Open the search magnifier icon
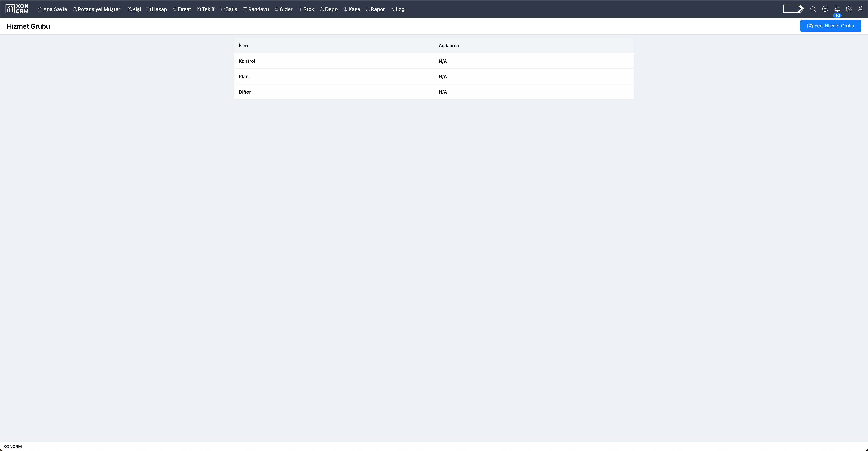The image size is (868, 451). pyautogui.click(x=813, y=9)
